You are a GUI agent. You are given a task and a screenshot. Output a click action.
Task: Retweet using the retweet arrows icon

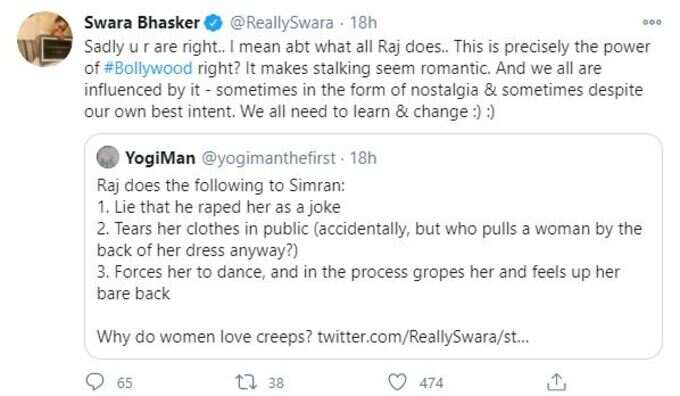(x=246, y=382)
